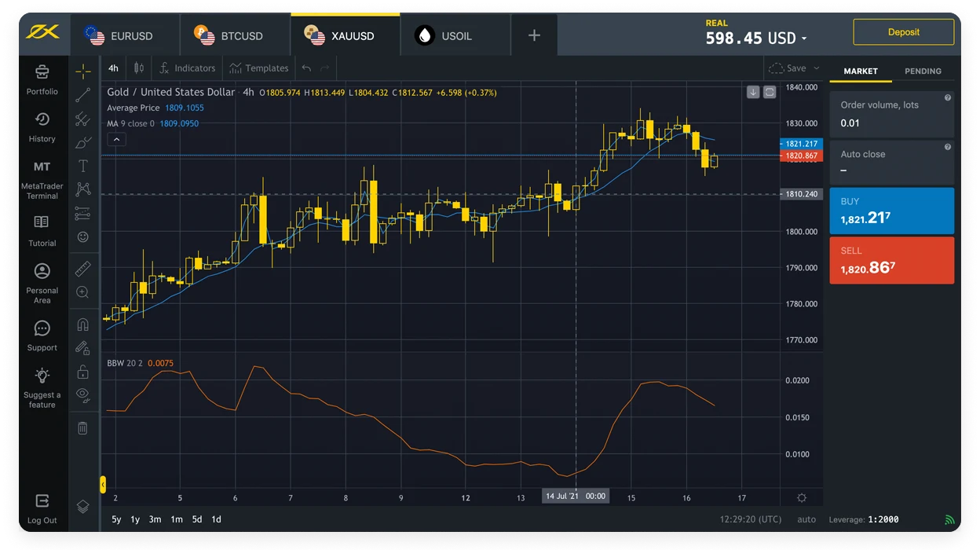Image resolution: width=980 pixels, height=550 pixels.
Task: Open the account balance USD dropdown
Action: coord(756,38)
